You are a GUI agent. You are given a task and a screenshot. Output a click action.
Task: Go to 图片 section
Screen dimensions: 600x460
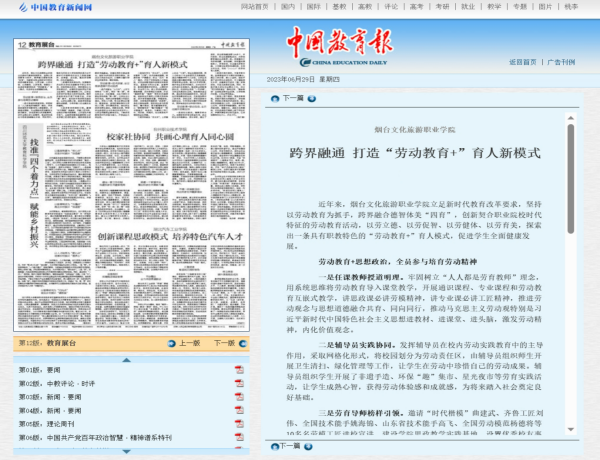tap(545, 7)
